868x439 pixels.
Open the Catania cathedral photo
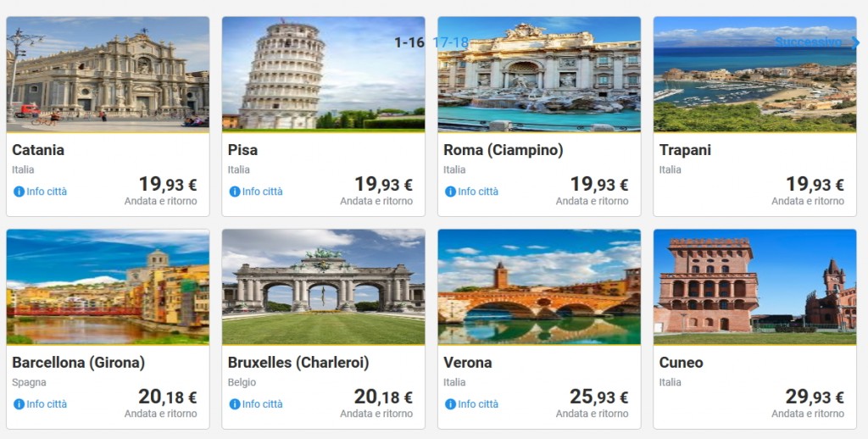[108, 74]
